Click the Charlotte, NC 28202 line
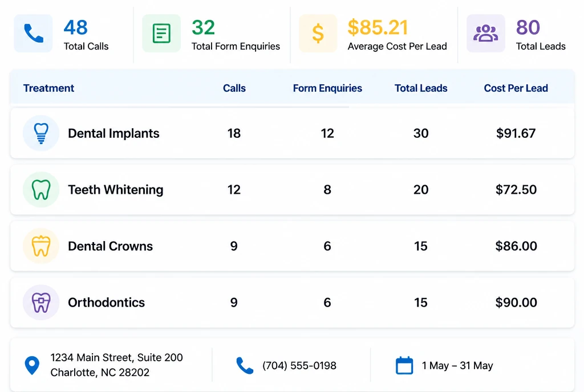 coord(100,373)
